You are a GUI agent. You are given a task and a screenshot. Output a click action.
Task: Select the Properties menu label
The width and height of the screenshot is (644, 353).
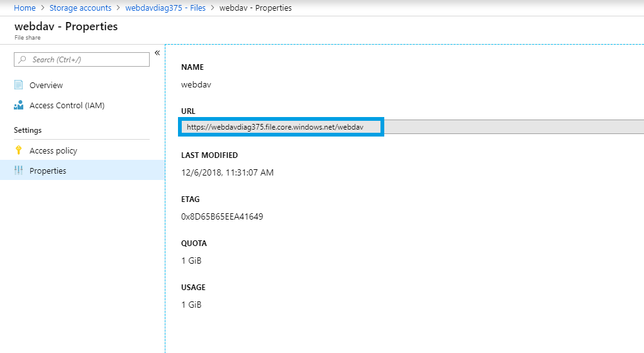pos(48,171)
